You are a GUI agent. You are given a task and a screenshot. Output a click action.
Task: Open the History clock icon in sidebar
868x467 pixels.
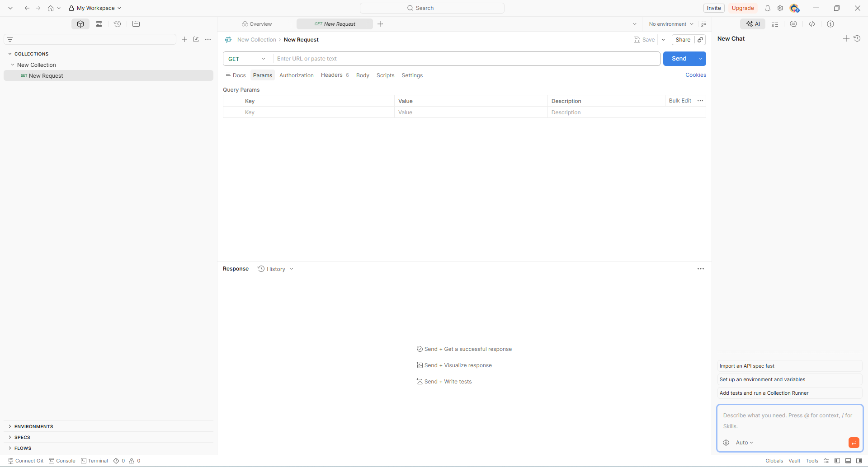coord(118,24)
